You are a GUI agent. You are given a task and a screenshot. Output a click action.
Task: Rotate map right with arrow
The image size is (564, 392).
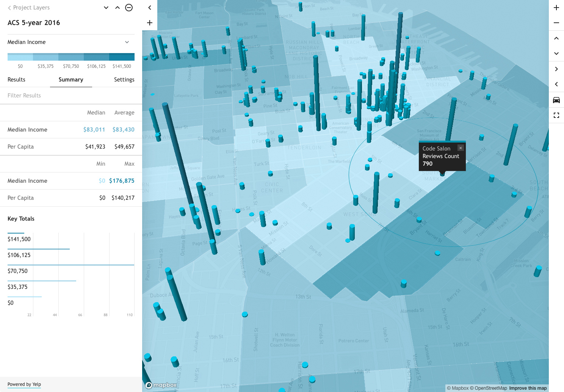pos(556,69)
